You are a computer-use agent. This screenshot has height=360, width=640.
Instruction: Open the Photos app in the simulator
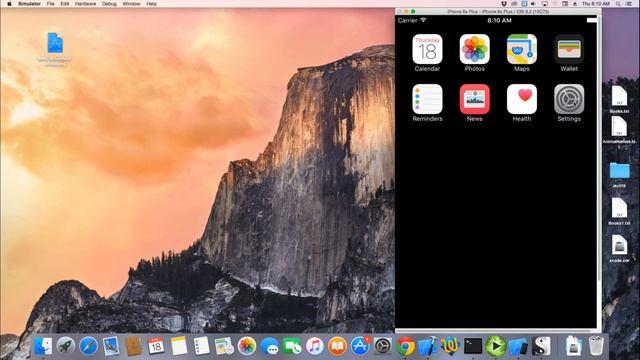click(x=474, y=49)
